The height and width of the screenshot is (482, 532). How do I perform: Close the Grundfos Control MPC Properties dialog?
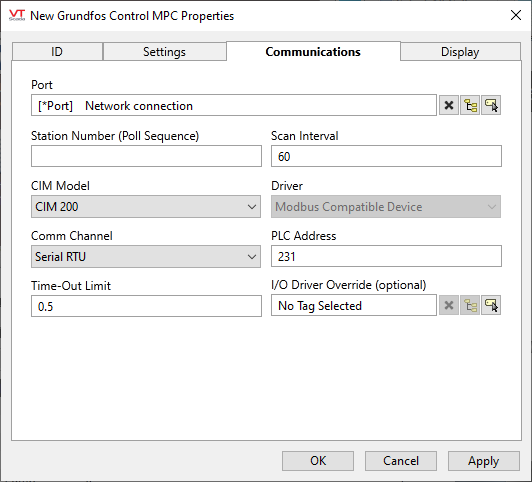(516, 15)
